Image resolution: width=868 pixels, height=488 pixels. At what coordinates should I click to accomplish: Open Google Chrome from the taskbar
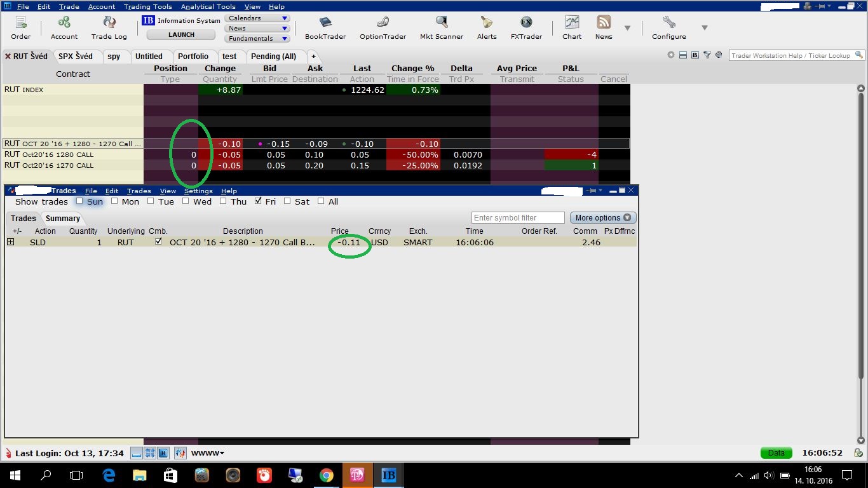point(327,475)
